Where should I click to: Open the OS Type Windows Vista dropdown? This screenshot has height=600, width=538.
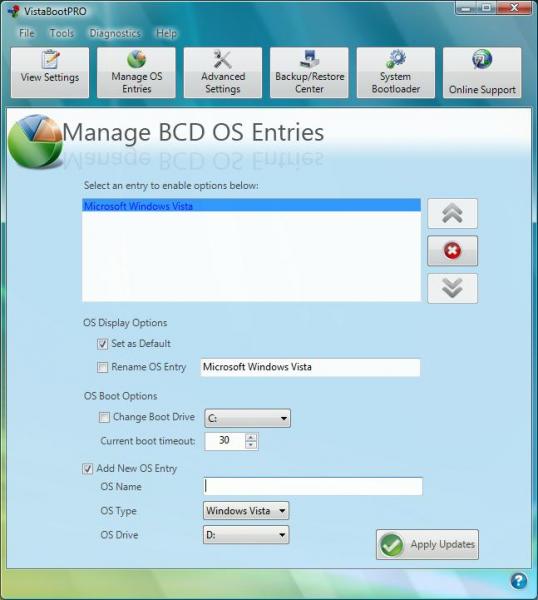246,511
